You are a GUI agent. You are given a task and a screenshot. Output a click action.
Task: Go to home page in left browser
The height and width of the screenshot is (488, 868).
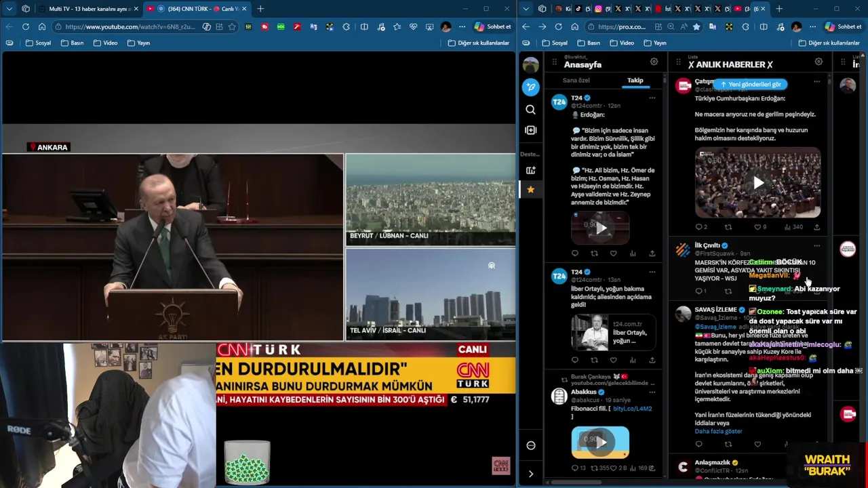(42, 26)
